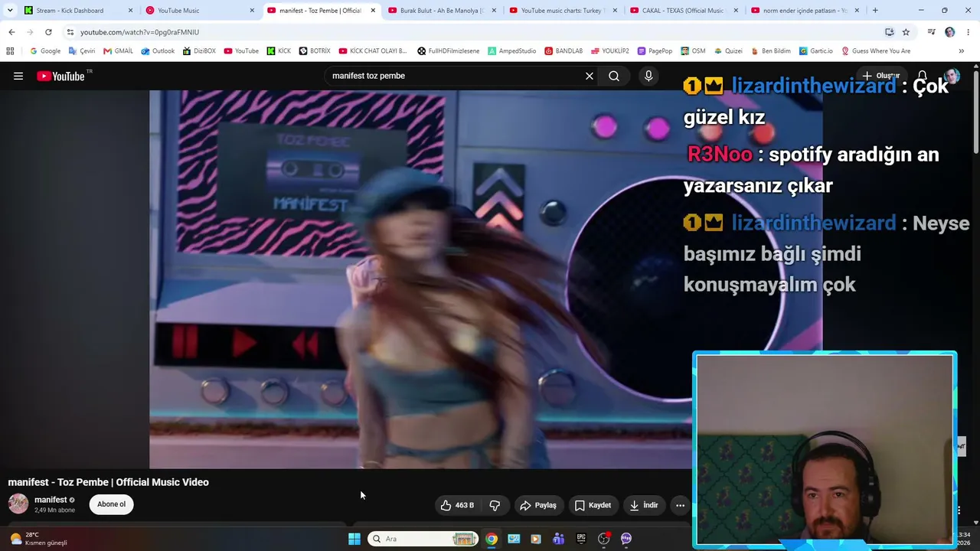Image resolution: width=980 pixels, height=551 pixels.
Task: Share the video with Paylaş
Action: 538,505
